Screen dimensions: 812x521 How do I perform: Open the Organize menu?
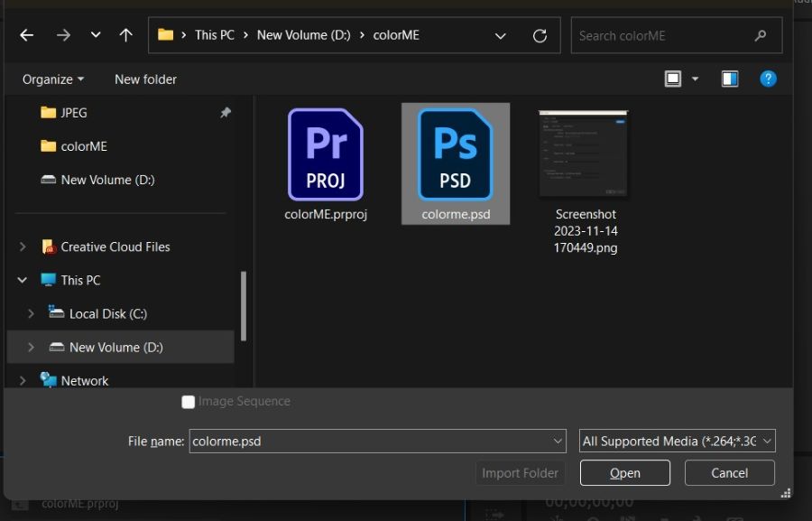(53, 79)
